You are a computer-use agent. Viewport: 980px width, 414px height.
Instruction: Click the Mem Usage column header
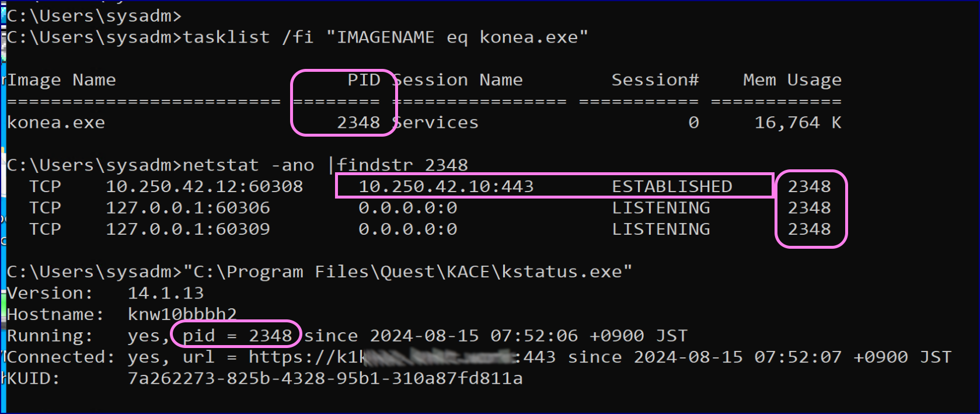[x=791, y=80]
